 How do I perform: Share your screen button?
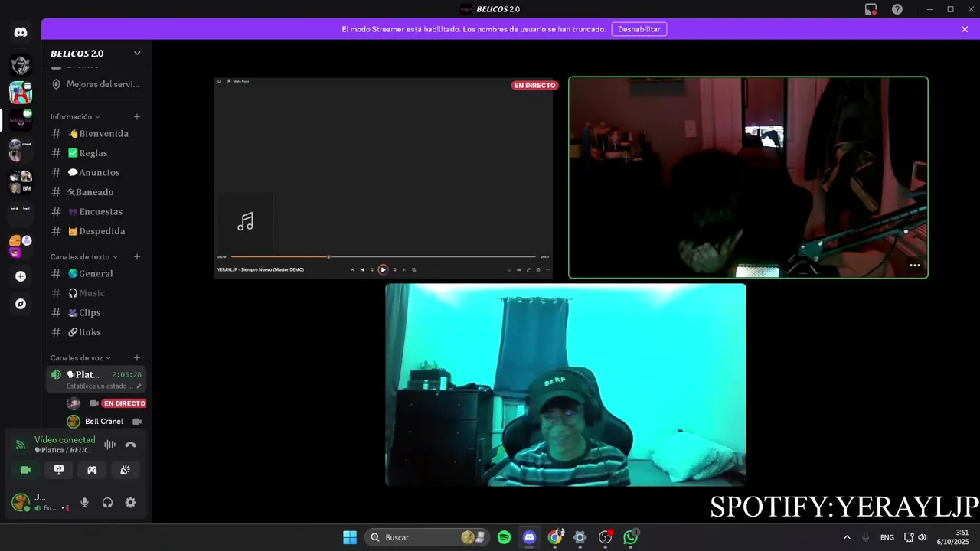pyautogui.click(x=59, y=470)
